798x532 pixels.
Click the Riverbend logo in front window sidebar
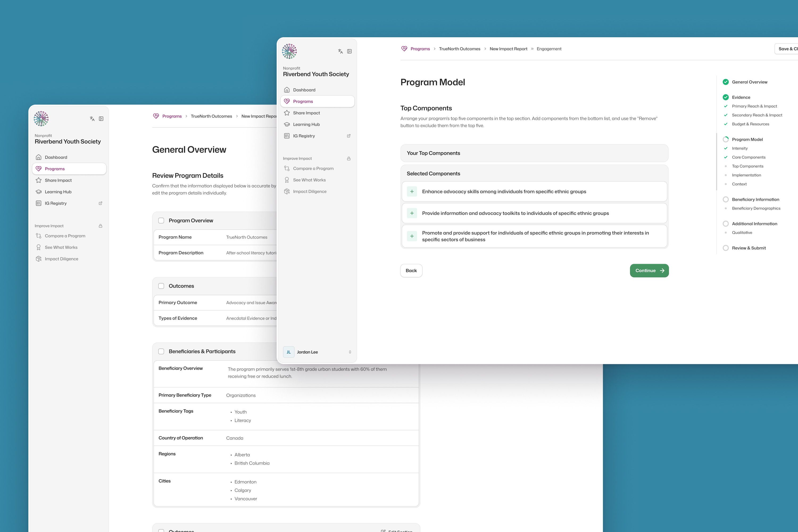[289, 51]
